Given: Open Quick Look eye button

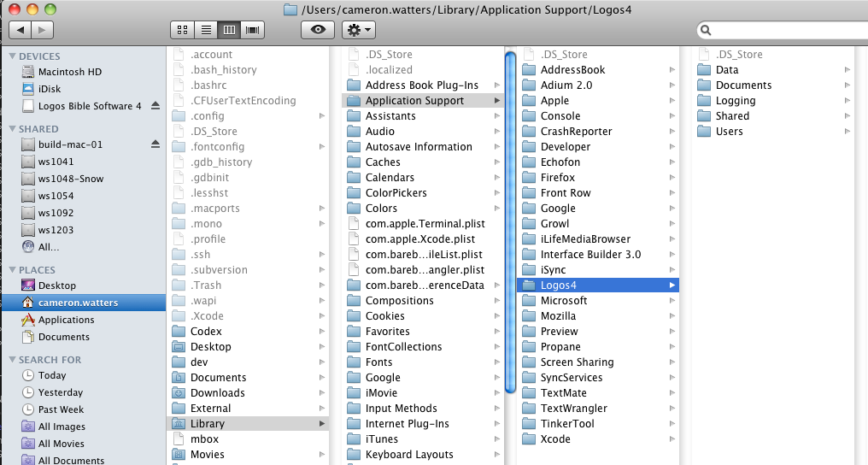Looking at the screenshot, I should coord(318,30).
